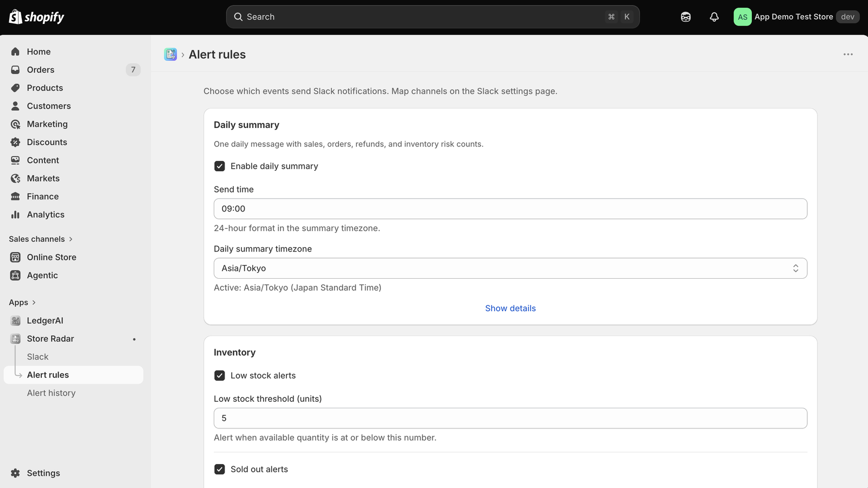Click the Shopify logo
The image size is (868, 488).
click(36, 17)
